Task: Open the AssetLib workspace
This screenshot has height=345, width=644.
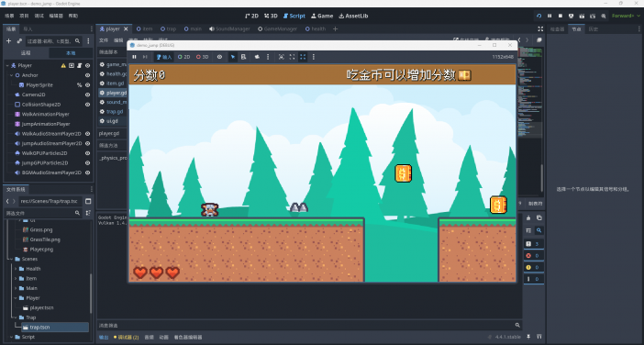Action: pyautogui.click(x=353, y=16)
